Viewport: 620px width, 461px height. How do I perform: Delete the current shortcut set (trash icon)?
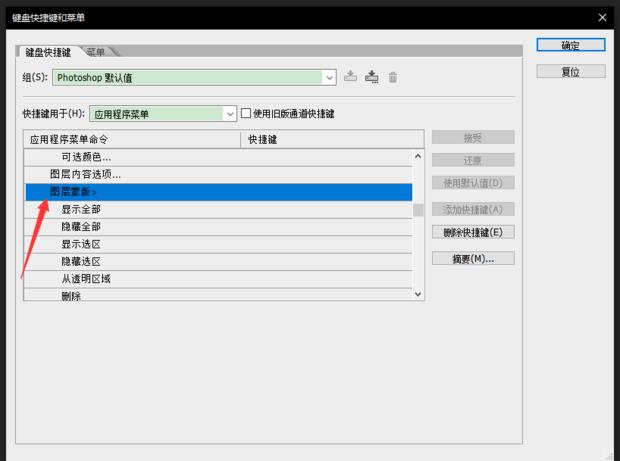pos(393,77)
